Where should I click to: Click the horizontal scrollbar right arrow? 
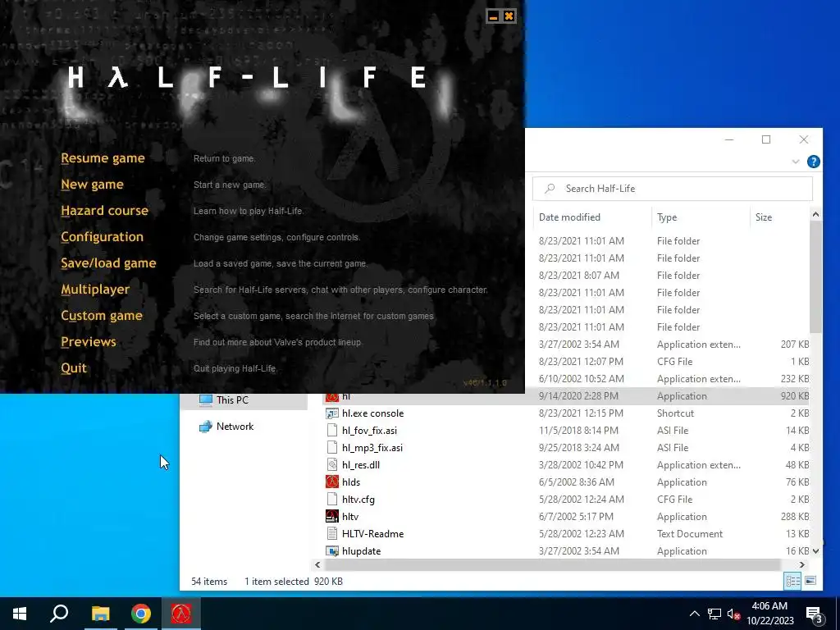tap(802, 564)
